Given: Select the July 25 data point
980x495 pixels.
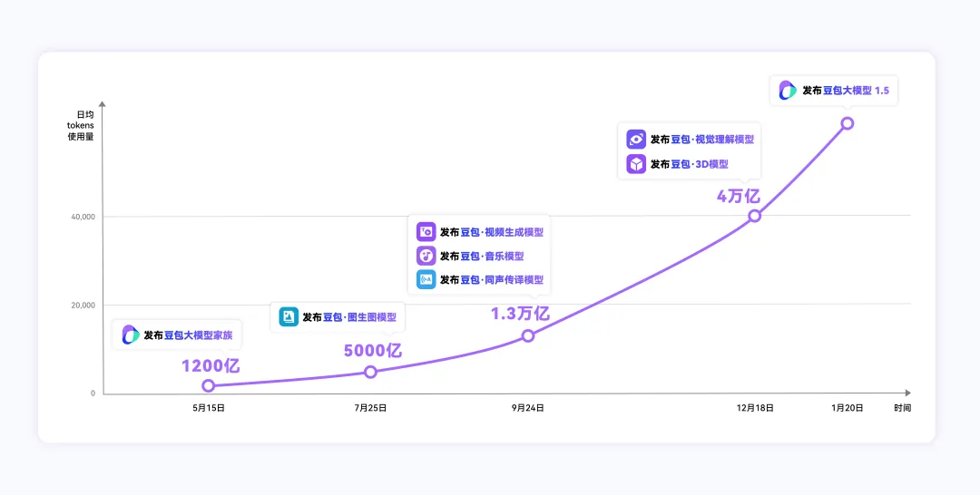Looking at the screenshot, I should pos(370,372).
